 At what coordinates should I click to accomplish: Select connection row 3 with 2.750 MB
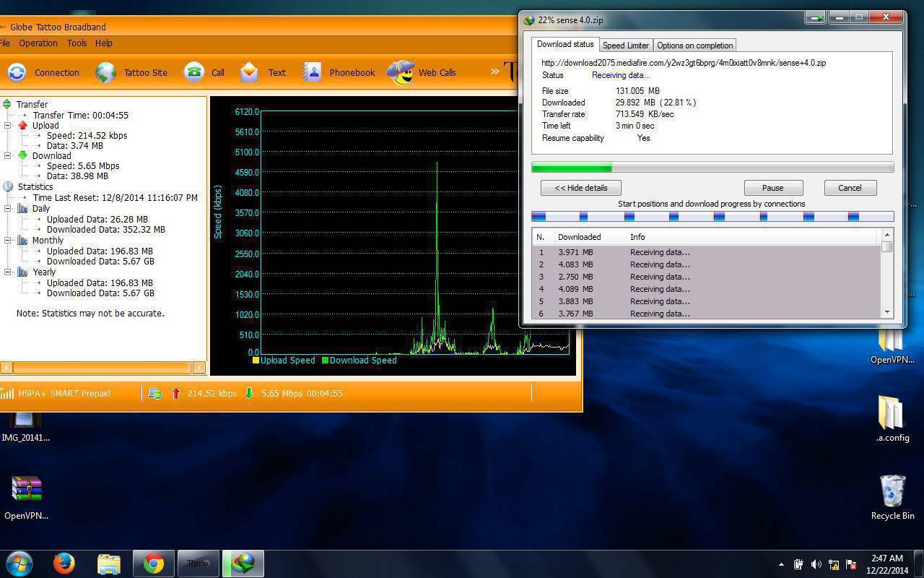[x=706, y=277]
